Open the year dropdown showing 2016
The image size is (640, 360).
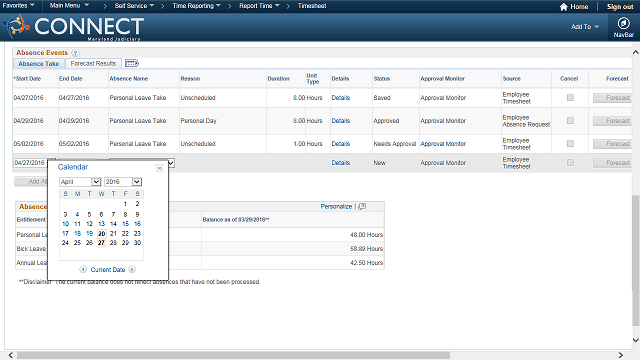coord(123,182)
